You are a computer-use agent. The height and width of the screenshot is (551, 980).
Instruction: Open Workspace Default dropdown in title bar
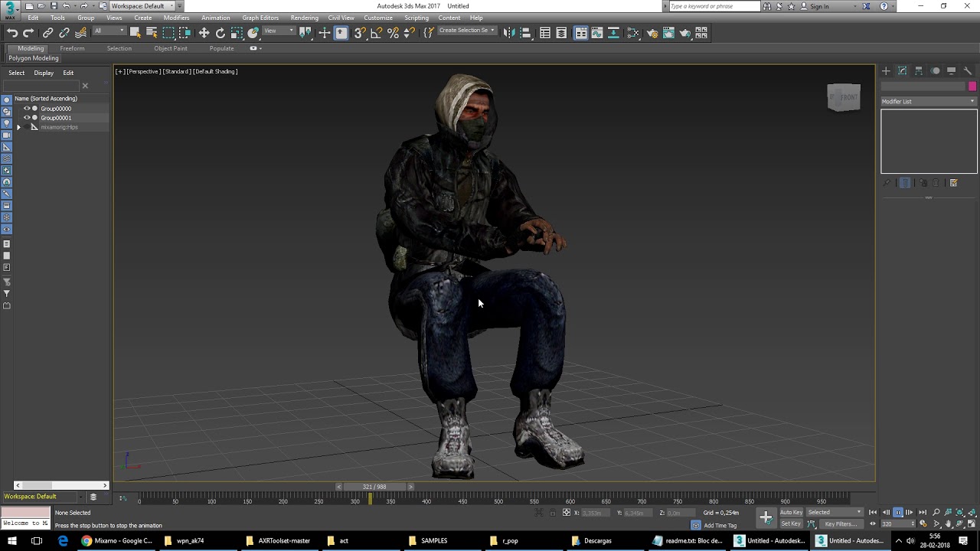pyautogui.click(x=142, y=6)
